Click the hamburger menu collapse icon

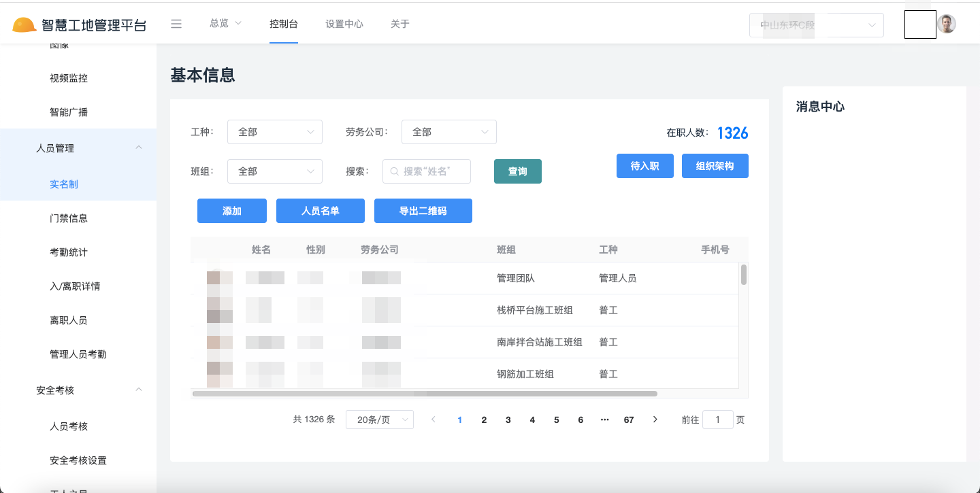tap(176, 24)
